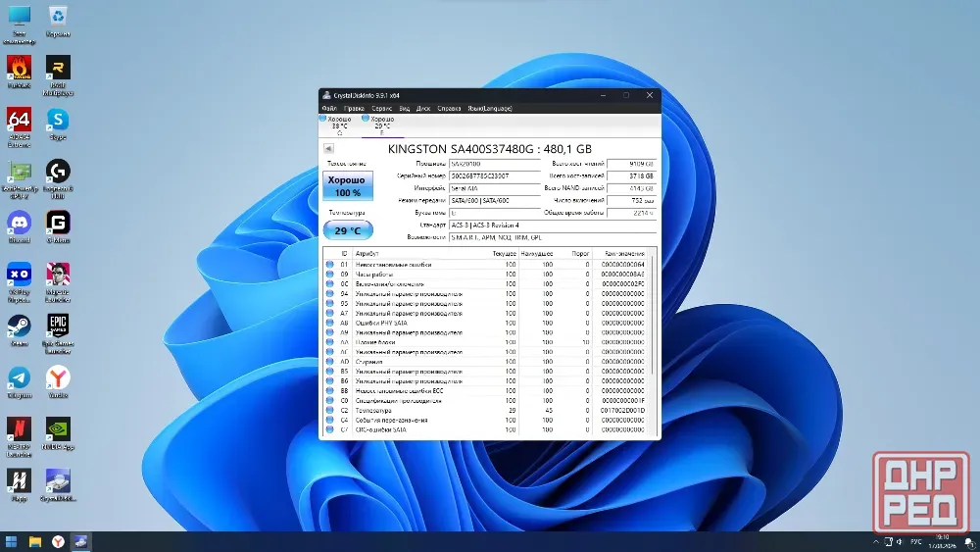
Task: Click the serial number field
Action: (494, 176)
